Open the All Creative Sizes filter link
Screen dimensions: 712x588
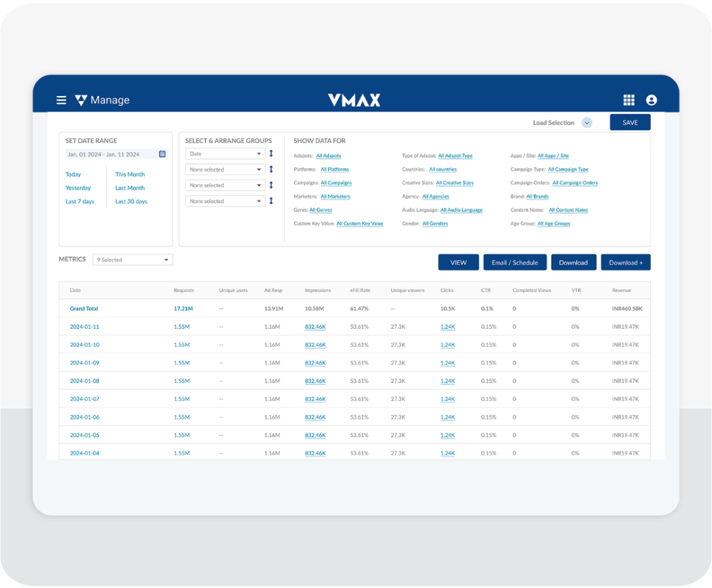[454, 183]
